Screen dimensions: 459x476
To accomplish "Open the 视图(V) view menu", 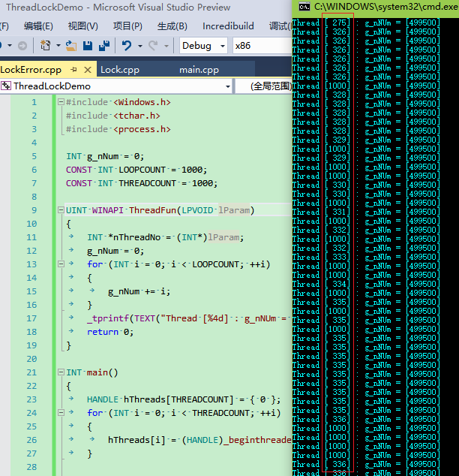I will click(83, 26).
